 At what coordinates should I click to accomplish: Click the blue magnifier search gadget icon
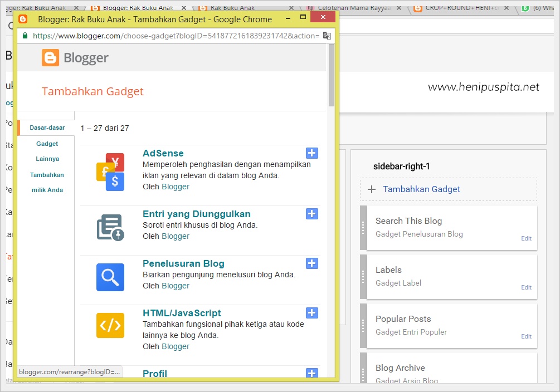tap(110, 277)
